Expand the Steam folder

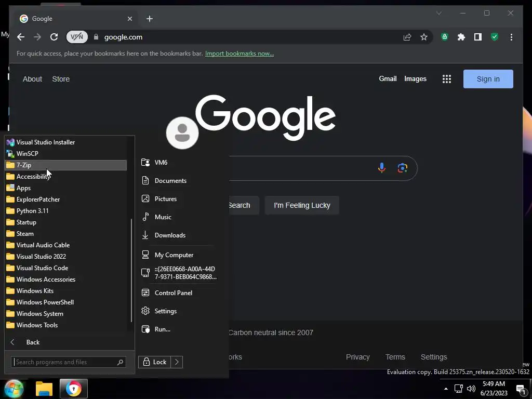66,234
